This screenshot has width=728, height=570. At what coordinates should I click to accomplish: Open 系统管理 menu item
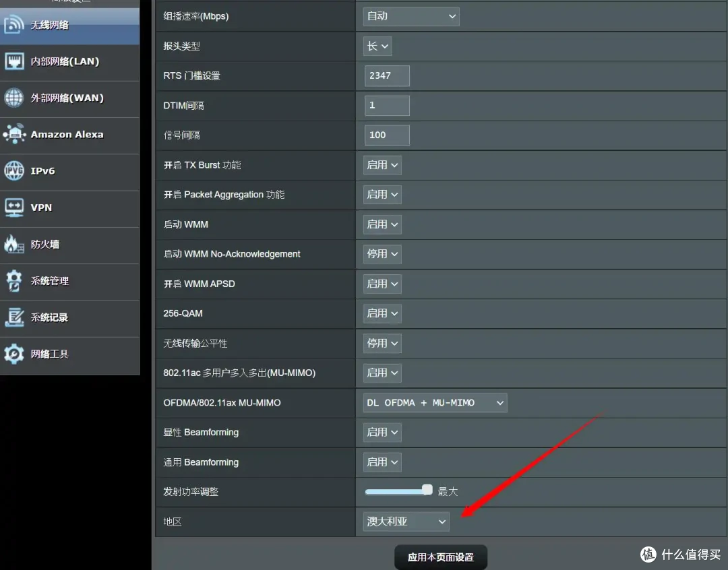click(x=69, y=282)
